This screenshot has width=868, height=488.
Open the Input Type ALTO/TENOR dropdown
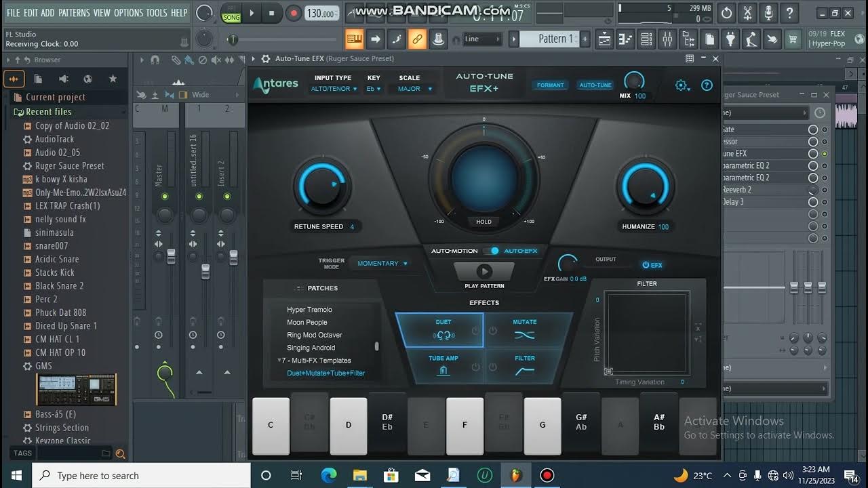point(334,89)
